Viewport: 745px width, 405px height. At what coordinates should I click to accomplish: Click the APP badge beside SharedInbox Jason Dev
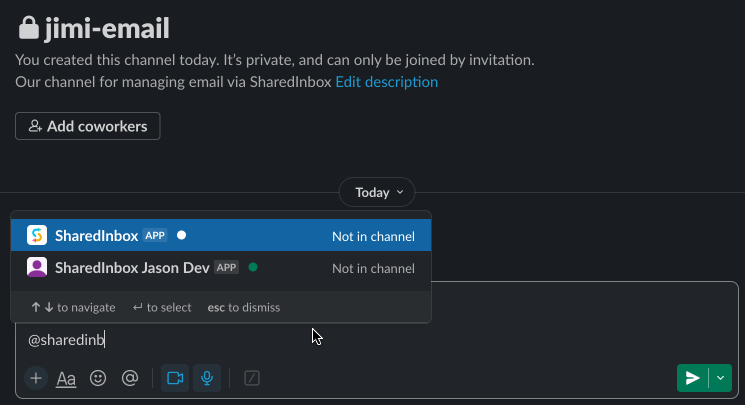point(226,268)
